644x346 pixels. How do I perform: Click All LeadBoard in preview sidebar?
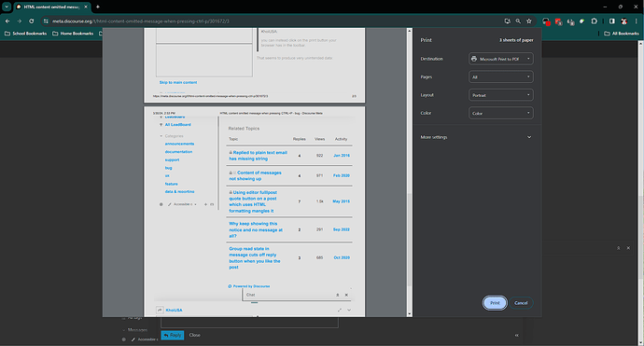(x=178, y=124)
